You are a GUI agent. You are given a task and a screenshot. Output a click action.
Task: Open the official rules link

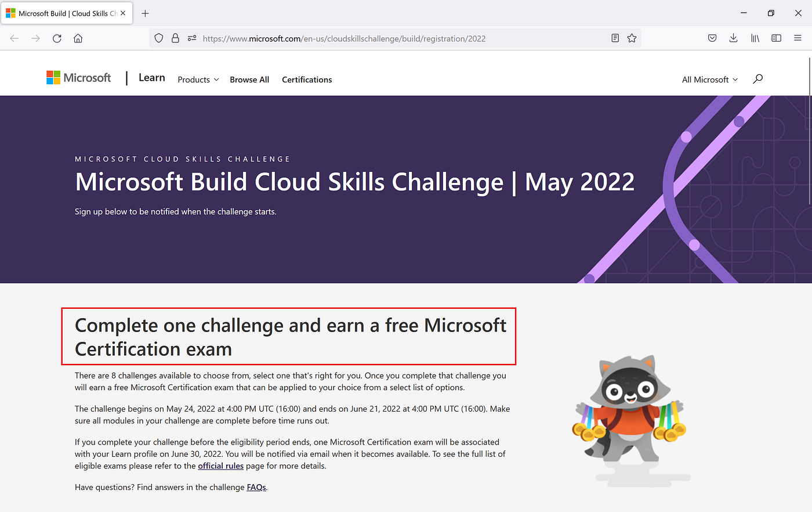[220, 466]
